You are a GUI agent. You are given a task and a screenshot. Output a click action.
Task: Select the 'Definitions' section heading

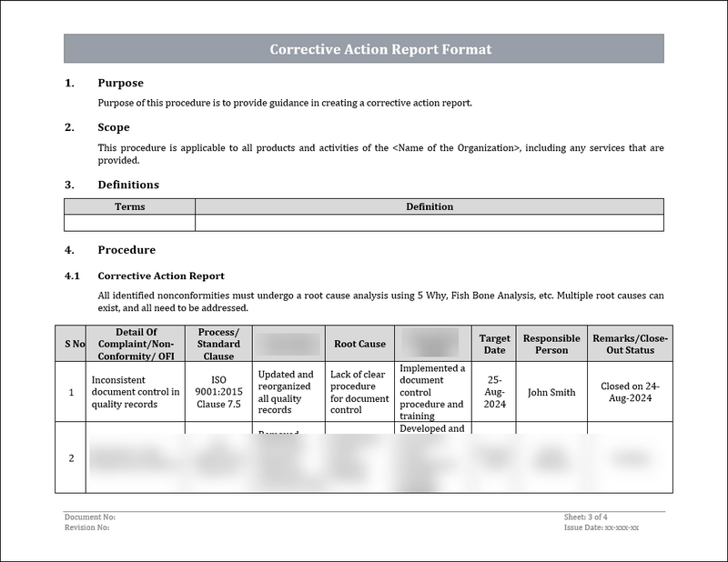tap(128, 185)
